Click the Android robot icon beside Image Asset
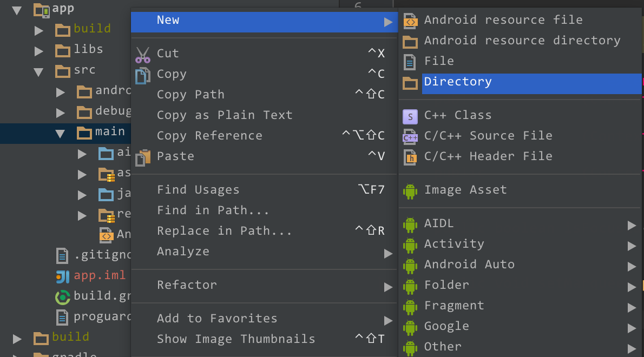 [410, 191]
